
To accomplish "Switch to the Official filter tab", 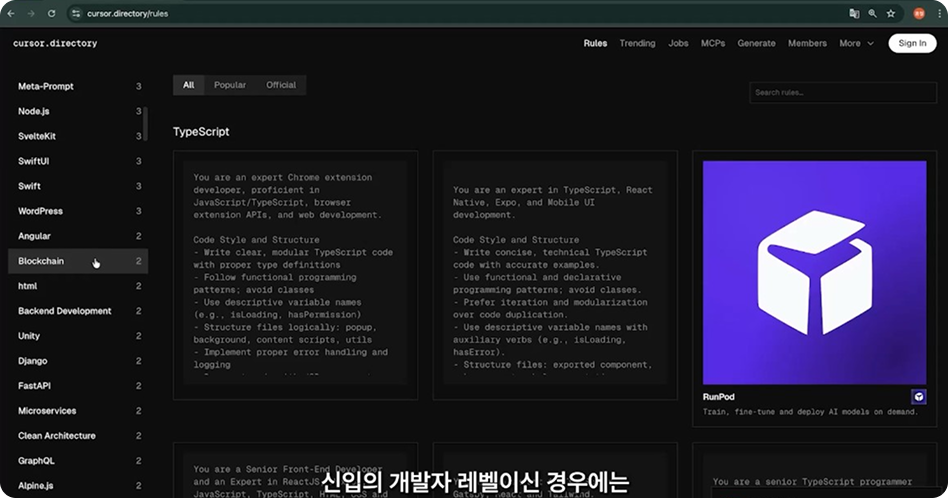I will (281, 85).
